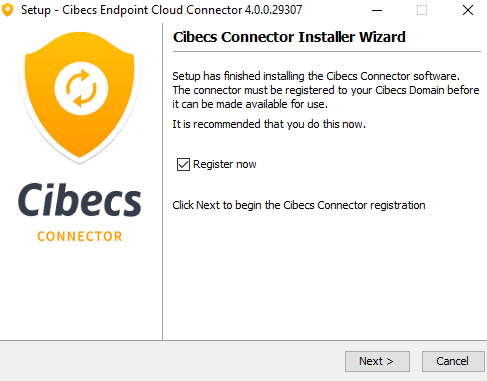Viewport: 487px width, 381px height.
Task: Click the small shield icon in title bar
Action: 7,10
